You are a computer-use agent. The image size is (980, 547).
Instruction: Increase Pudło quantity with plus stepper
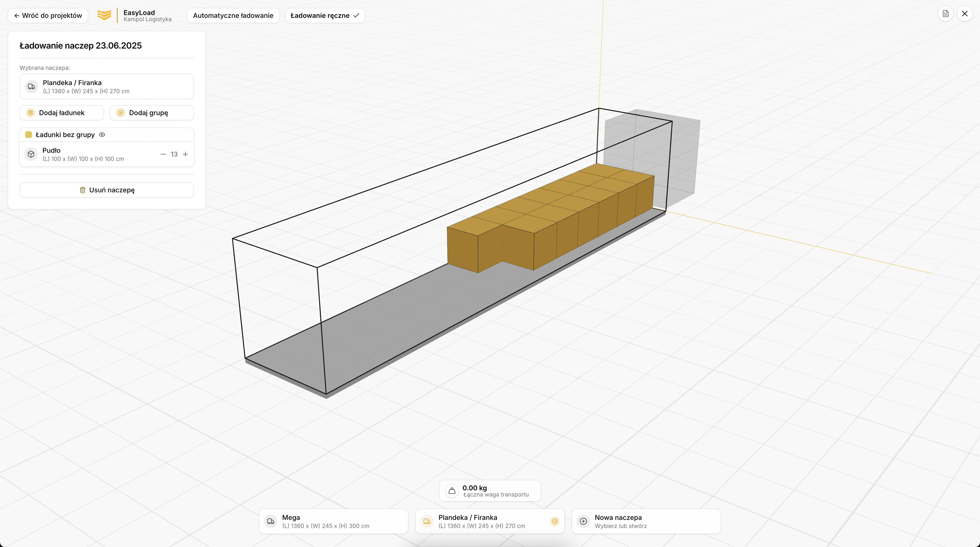pos(186,154)
